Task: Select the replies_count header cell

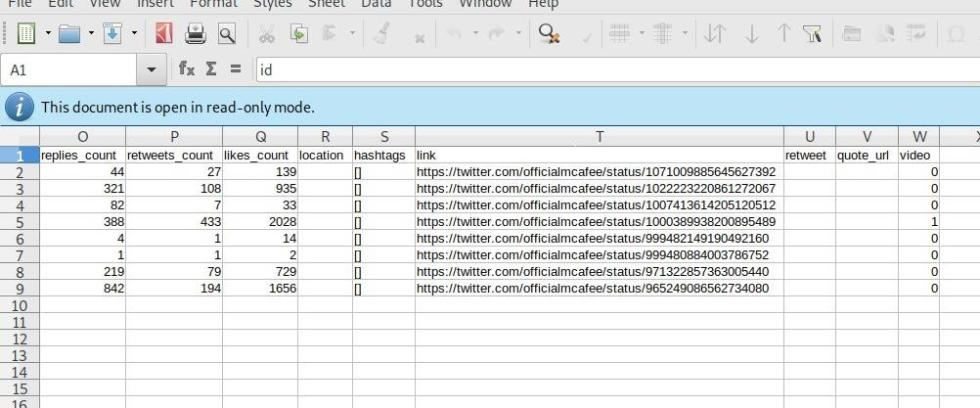Action: pos(82,155)
